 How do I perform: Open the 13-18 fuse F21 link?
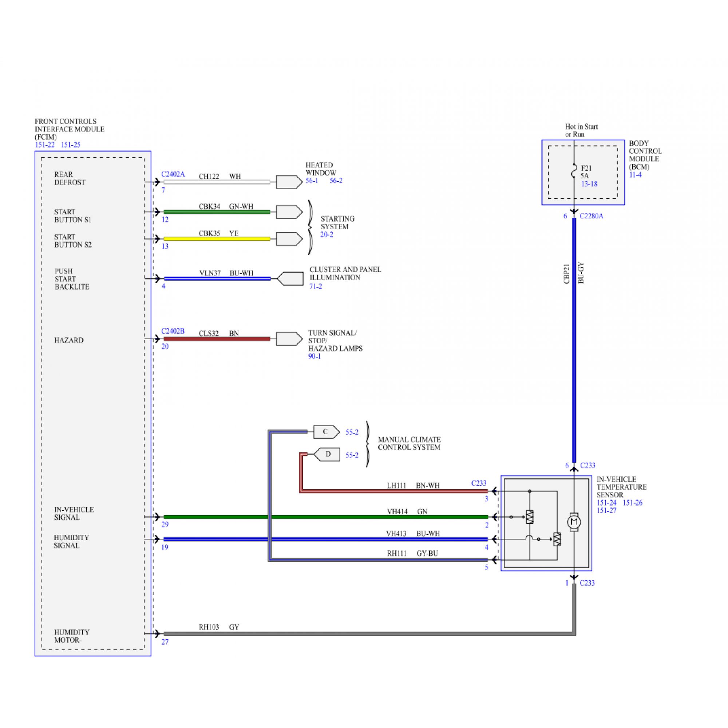point(589,184)
